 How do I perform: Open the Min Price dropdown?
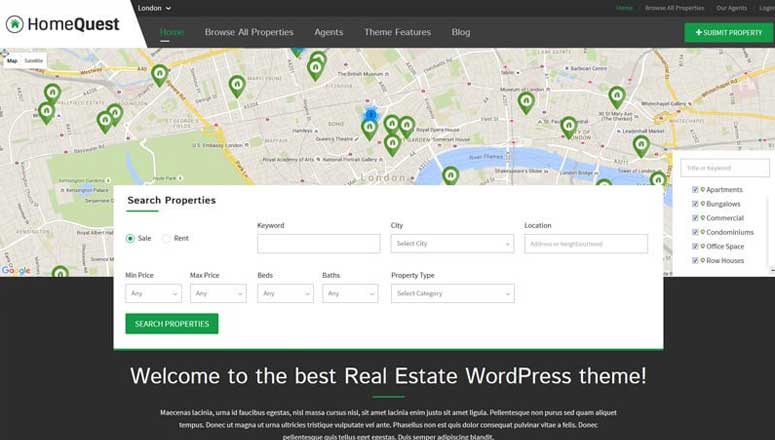[153, 293]
